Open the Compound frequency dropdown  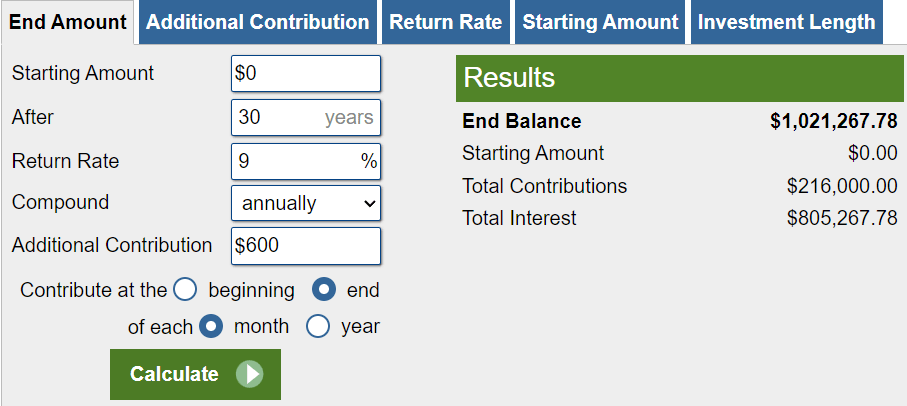(306, 203)
